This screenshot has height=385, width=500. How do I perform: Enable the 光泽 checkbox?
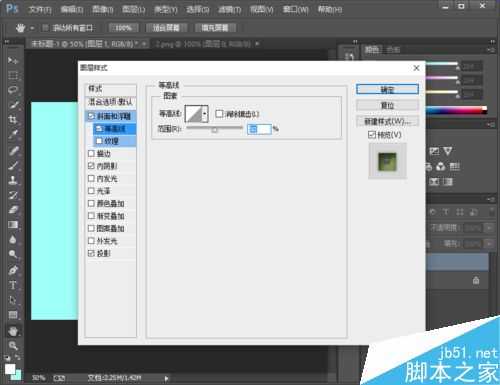[91, 191]
